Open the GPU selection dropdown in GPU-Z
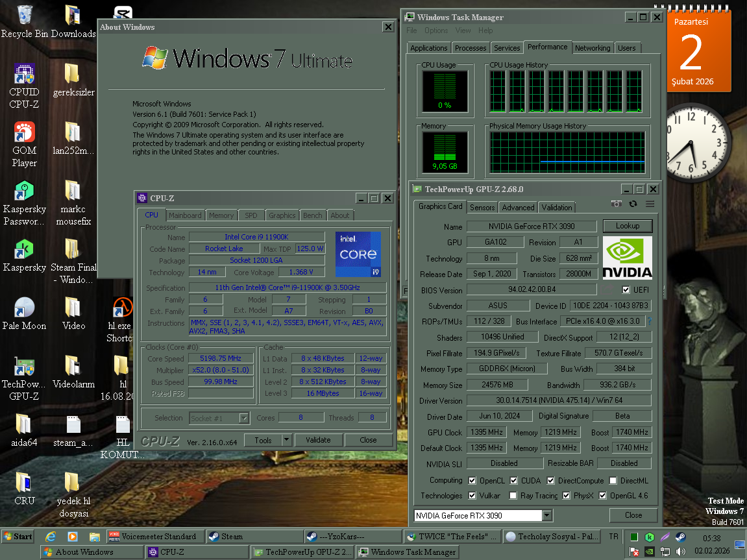 547,515
